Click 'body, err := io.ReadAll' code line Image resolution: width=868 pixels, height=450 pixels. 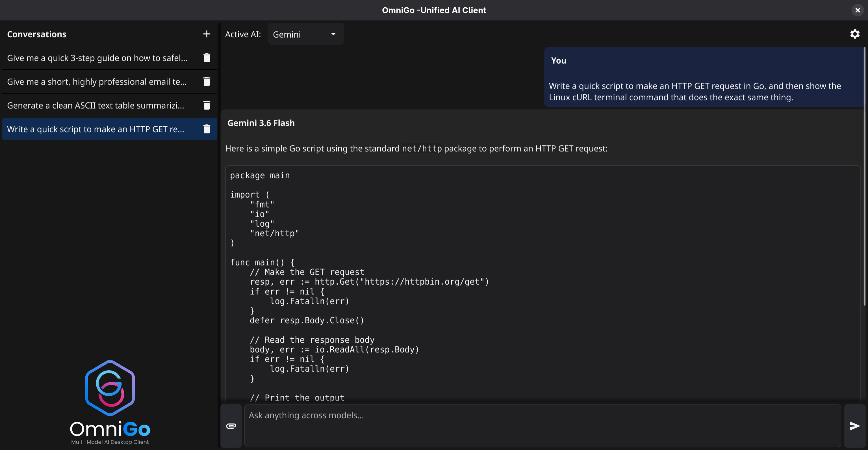point(334,350)
